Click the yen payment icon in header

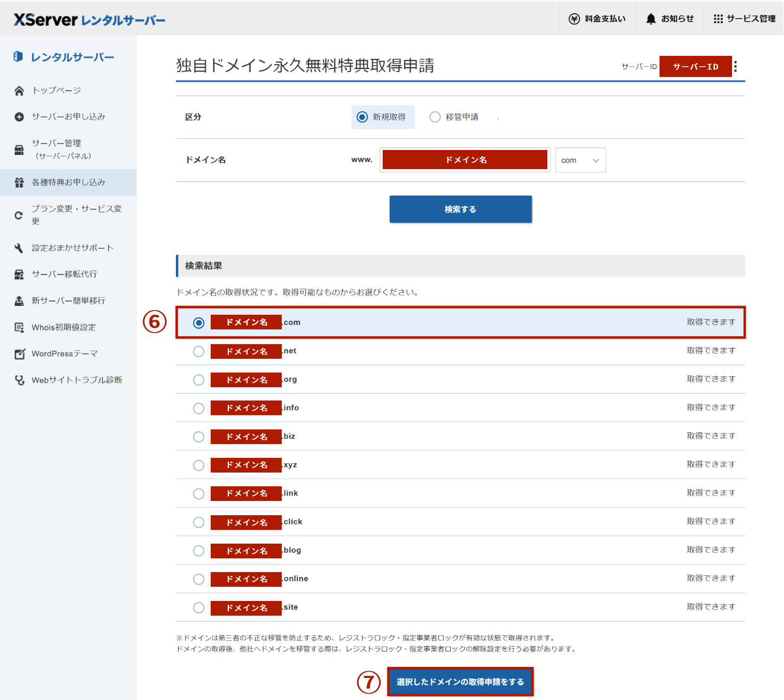pyautogui.click(x=574, y=19)
